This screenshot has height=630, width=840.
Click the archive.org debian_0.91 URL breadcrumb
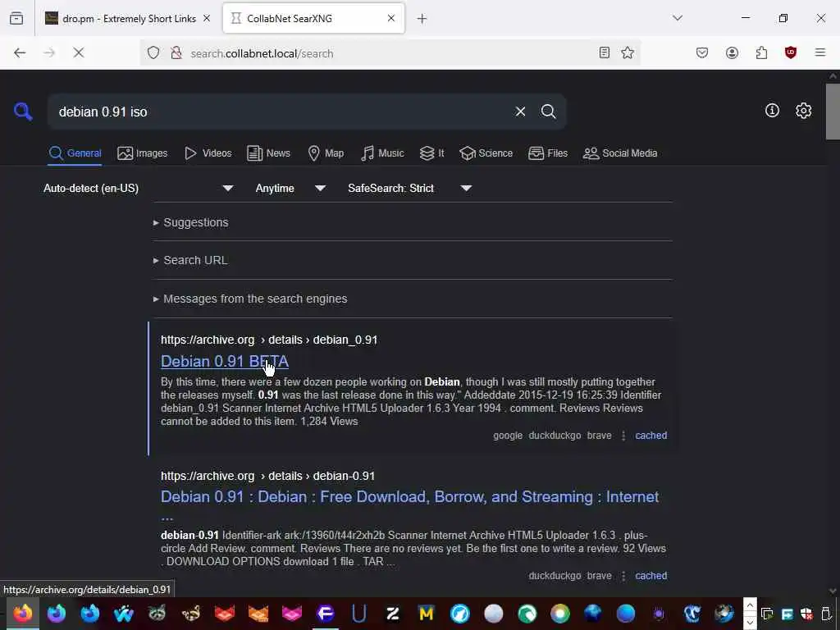click(x=269, y=340)
